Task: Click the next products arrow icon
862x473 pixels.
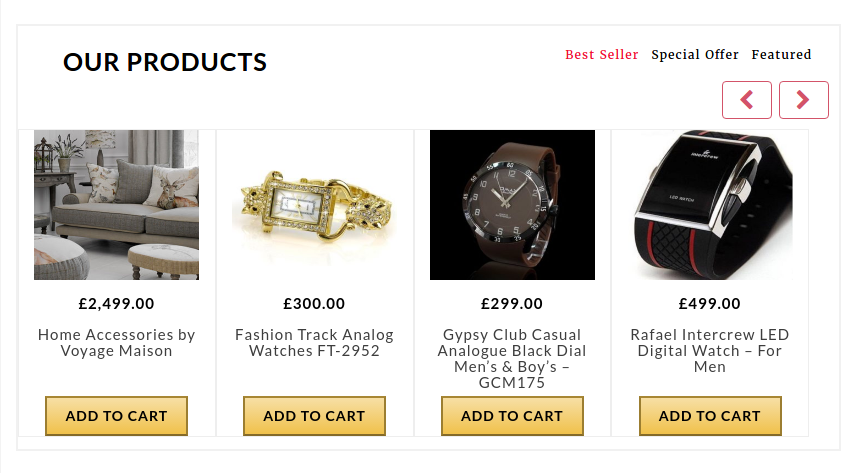Action: (x=803, y=100)
